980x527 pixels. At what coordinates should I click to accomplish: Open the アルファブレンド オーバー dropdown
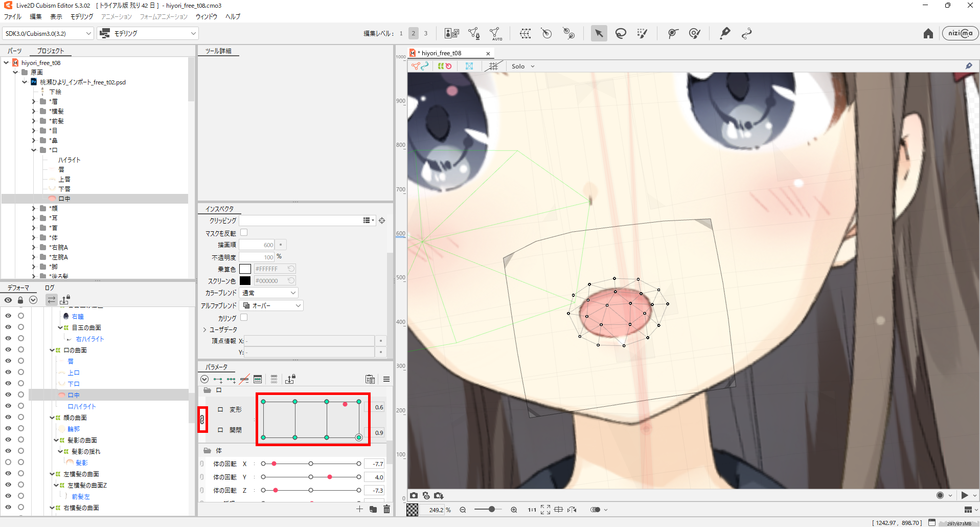(x=271, y=306)
